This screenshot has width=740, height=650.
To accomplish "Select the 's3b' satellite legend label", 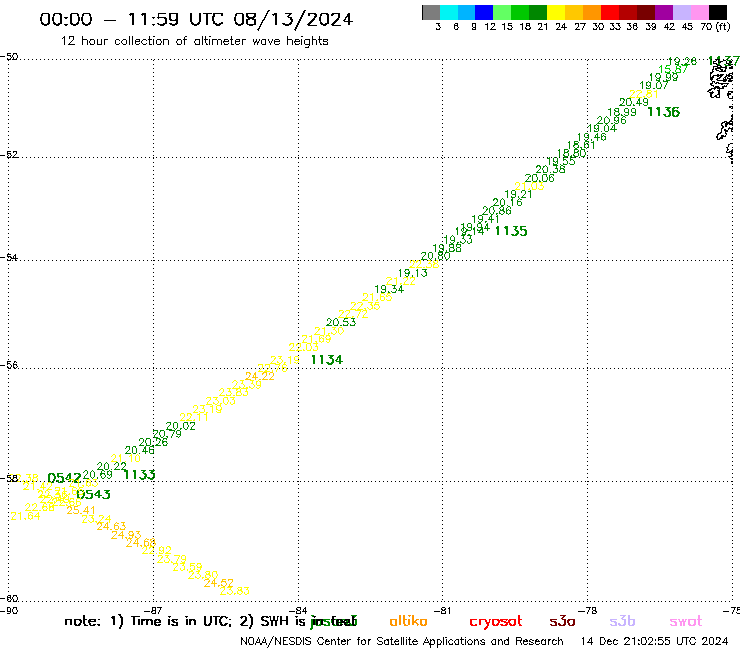I will (x=622, y=621).
